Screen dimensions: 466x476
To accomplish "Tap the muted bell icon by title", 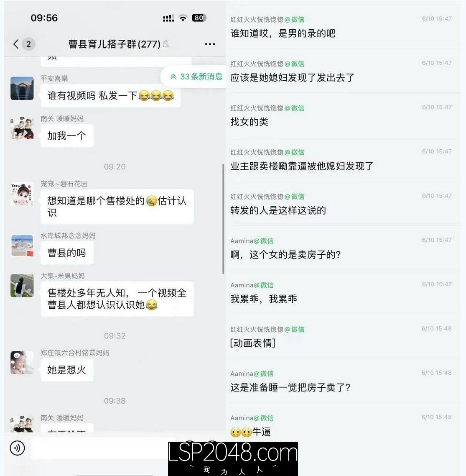I will [x=166, y=44].
